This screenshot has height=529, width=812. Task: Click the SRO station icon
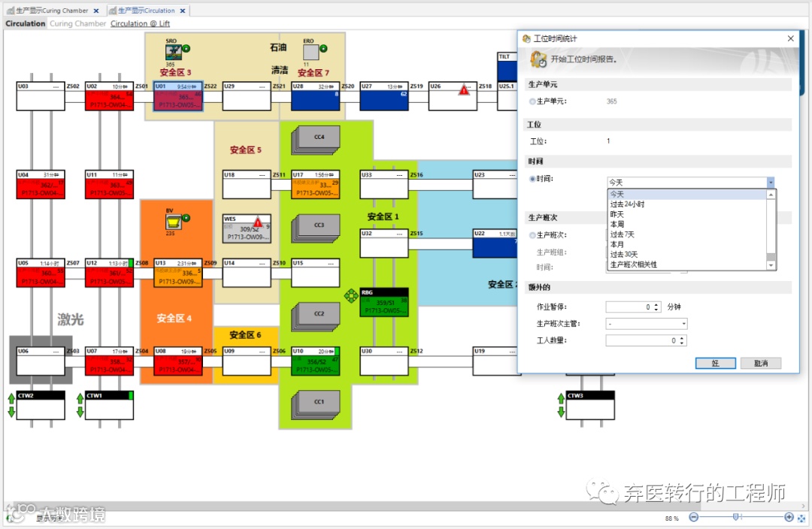point(173,53)
